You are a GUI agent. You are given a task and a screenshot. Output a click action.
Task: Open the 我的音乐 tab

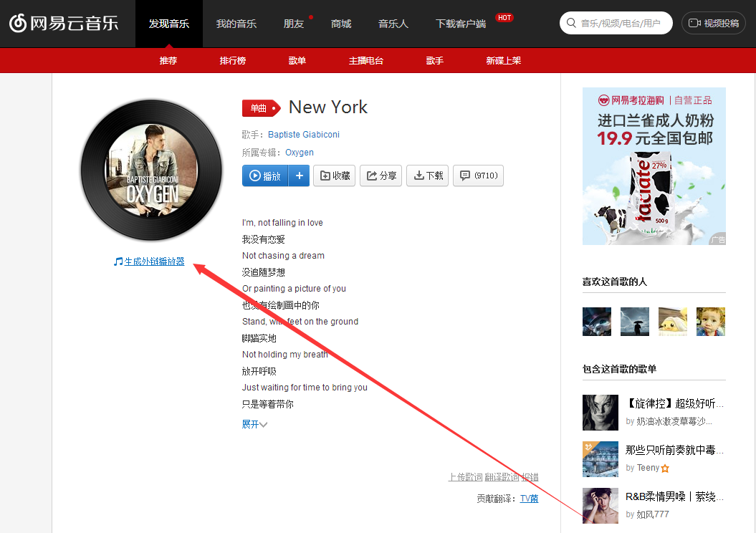click(x=236, y=24)
